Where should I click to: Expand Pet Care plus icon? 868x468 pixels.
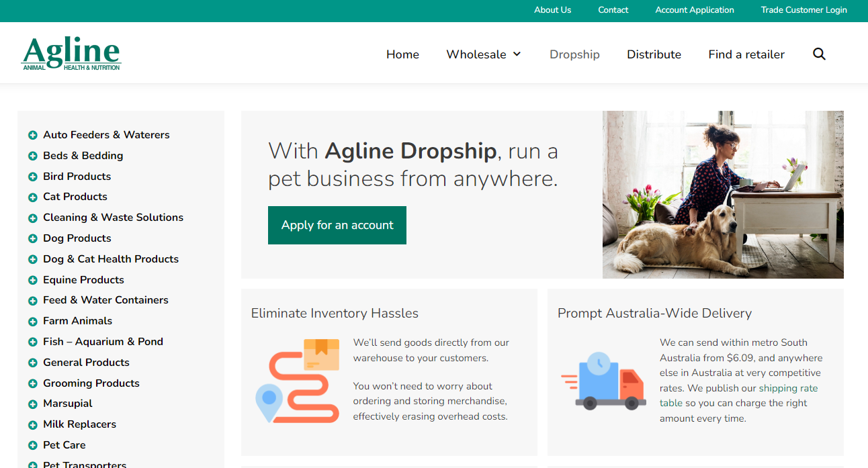pos(32,446)
